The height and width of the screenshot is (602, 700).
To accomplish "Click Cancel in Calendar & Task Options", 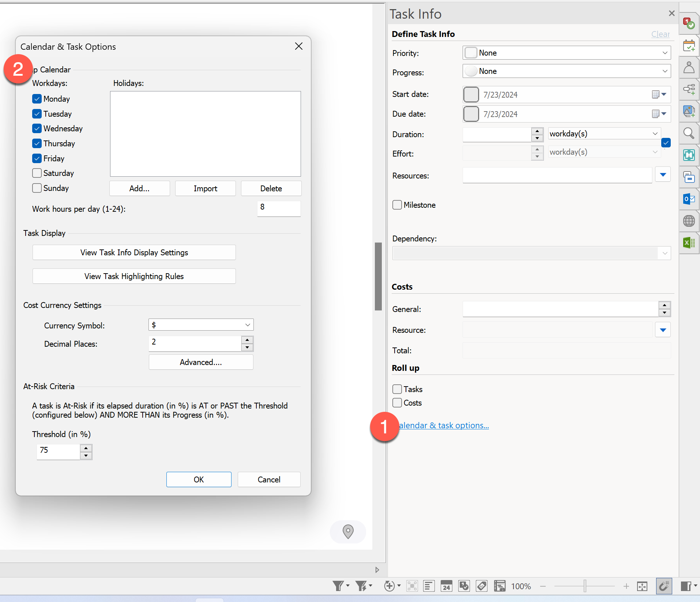I will [269, 479].
